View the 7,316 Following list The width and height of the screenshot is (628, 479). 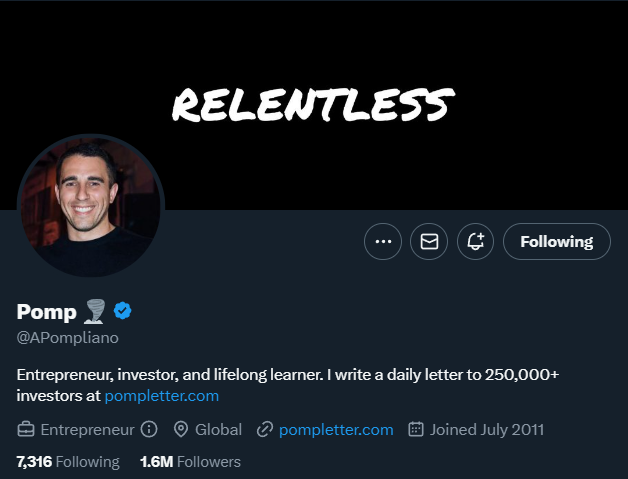(x=68, y=462)
